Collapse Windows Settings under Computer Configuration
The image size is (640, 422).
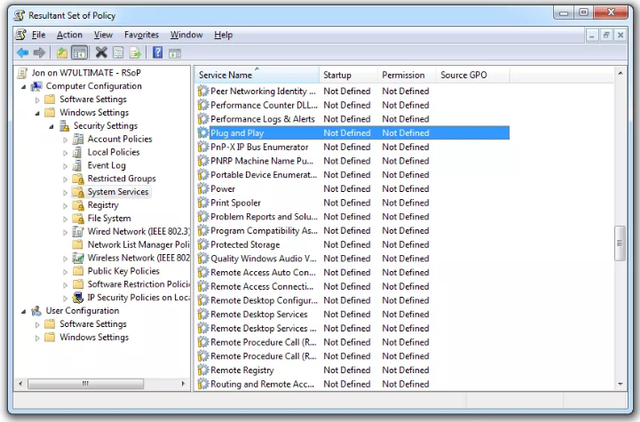coord(37,113)
